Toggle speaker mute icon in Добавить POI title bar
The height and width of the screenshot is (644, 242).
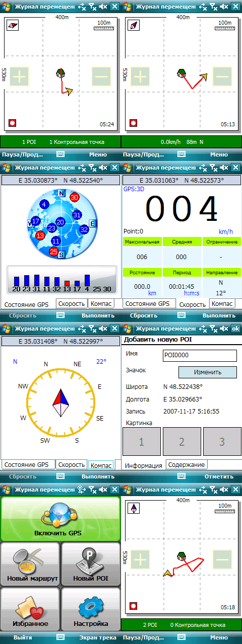pyautogui.click(x=224, y=329)
